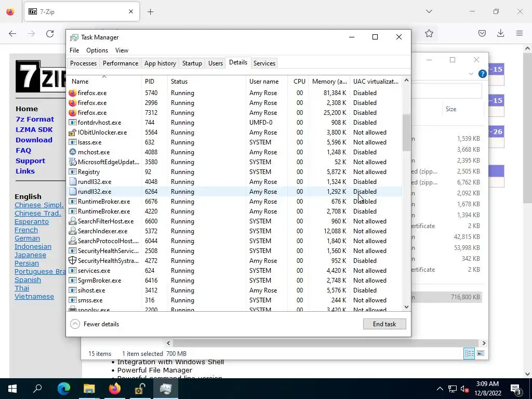This screenshot has width=532, height=399.
Task: Click the firefox.exe icon for PID 5740
Action: (x=72, y=92)
